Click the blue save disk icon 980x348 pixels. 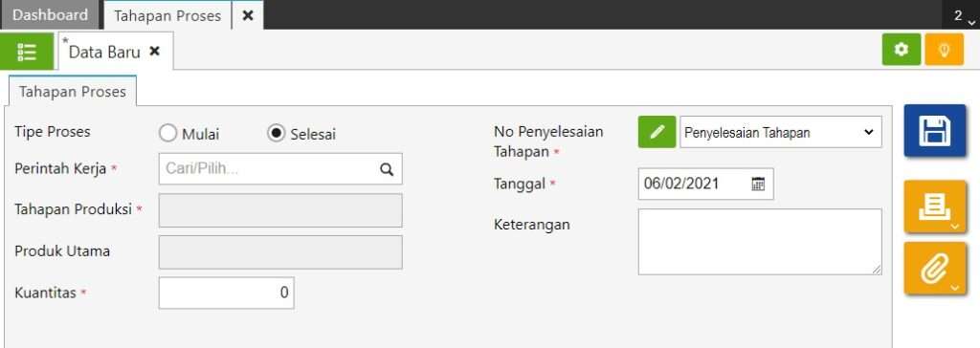[x=934, y=131]
